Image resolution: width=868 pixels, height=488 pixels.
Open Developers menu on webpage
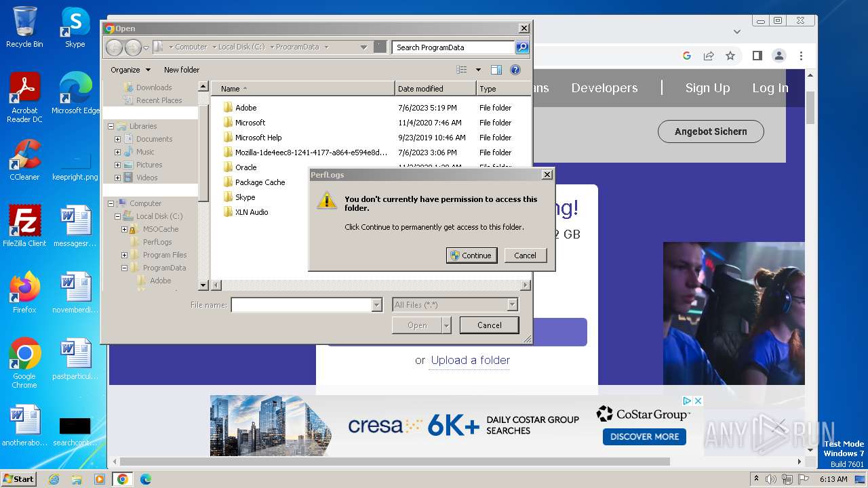604,88
